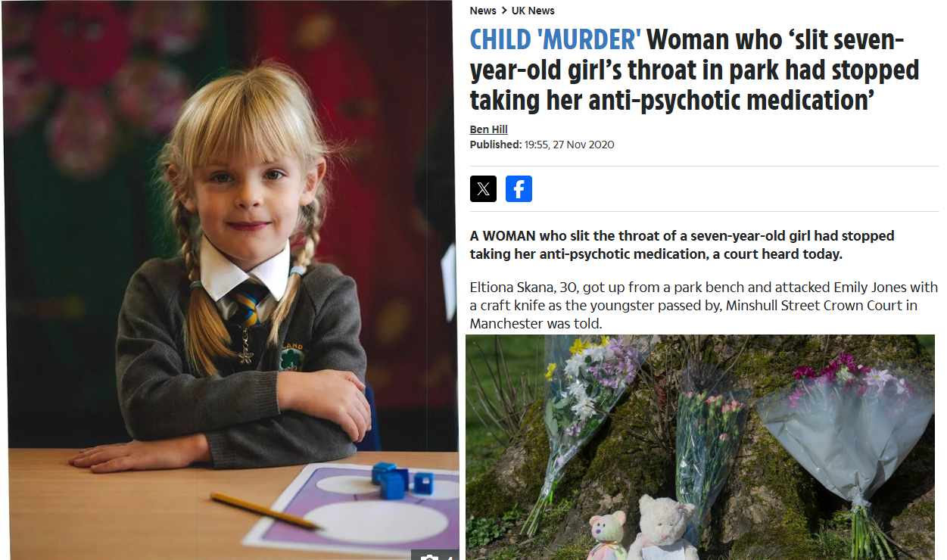Click the Published 19:55, 27 Nov 2020 timestamp
The width and height of the screenshot is (947, 560).
tap(542, 145)
